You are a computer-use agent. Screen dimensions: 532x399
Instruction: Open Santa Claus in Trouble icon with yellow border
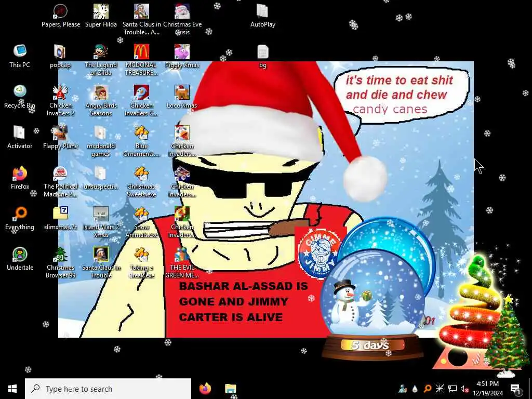pyautogui.click(x=101, y=262)
